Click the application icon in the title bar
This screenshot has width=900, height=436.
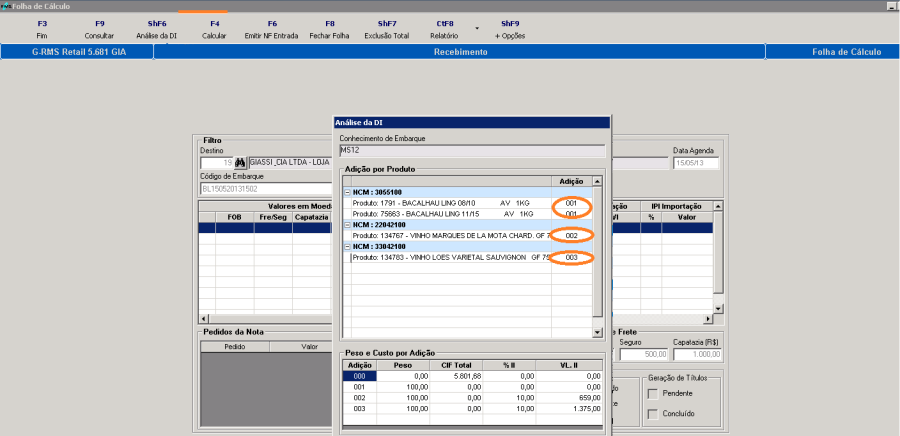coord(6,6)
